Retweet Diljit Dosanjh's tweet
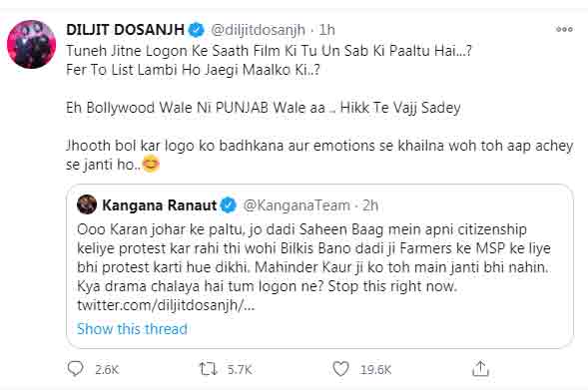The height and width of the screenshot is (390, 588). [208, 369]
